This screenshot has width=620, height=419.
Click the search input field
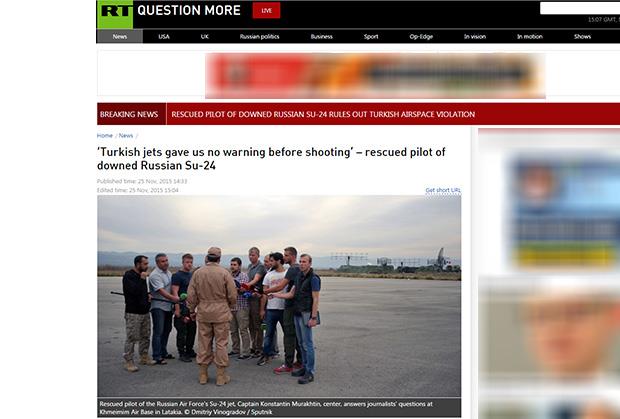[580, 8]
